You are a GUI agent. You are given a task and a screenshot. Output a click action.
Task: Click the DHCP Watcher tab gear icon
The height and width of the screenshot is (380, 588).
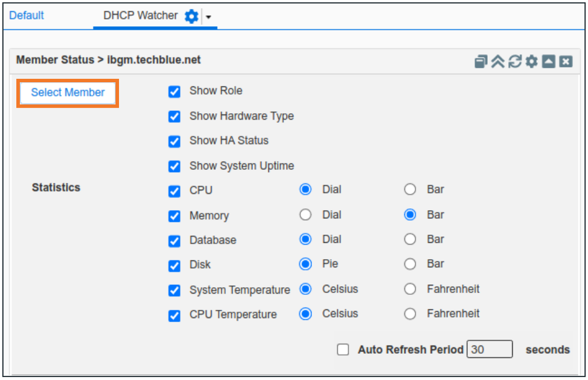[x=191, y=16]
